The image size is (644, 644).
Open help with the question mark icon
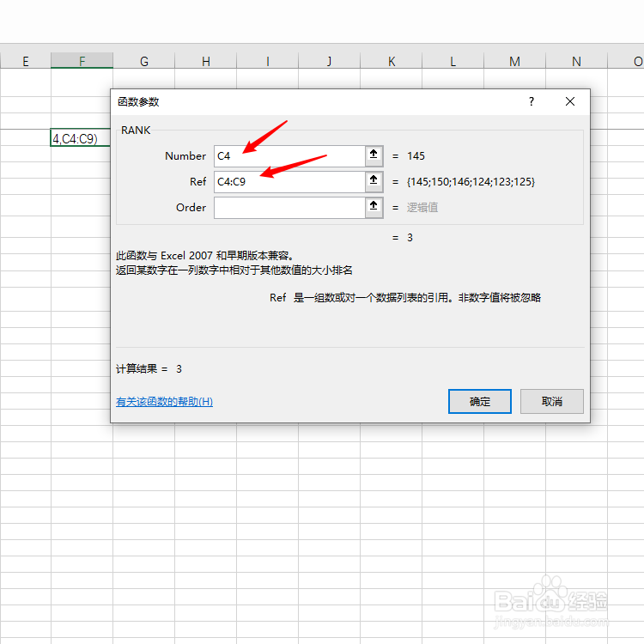pos(532,101)
